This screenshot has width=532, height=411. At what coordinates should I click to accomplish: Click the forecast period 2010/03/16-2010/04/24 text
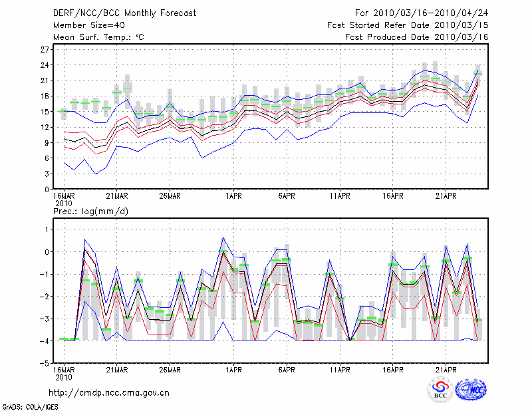pyautogui.click(x=422, y=13)
